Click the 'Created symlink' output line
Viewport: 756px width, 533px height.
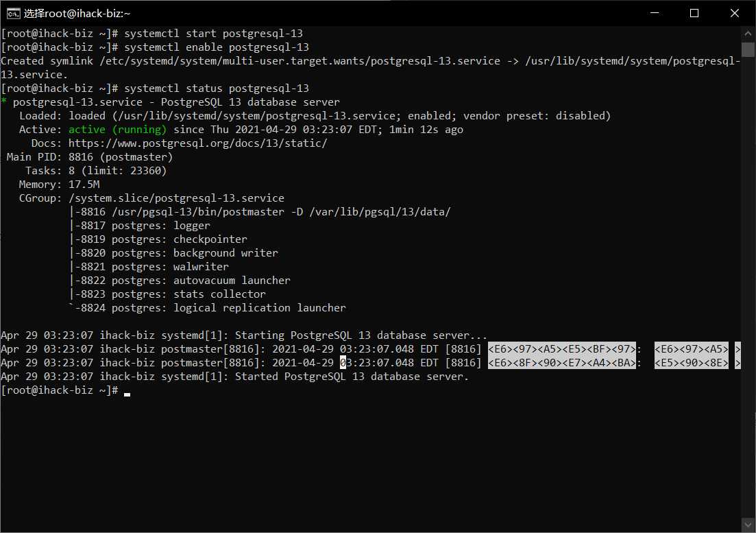[x=206, y=60]
